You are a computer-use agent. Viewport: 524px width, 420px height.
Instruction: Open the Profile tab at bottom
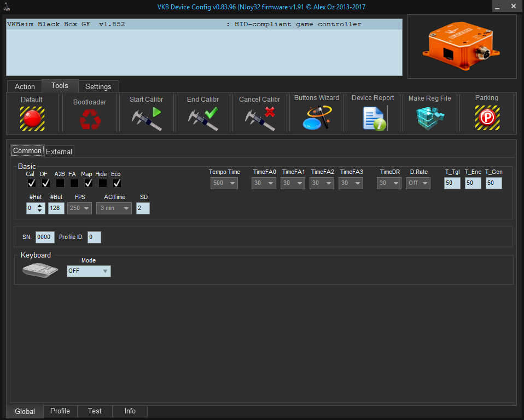coord(60,411)
